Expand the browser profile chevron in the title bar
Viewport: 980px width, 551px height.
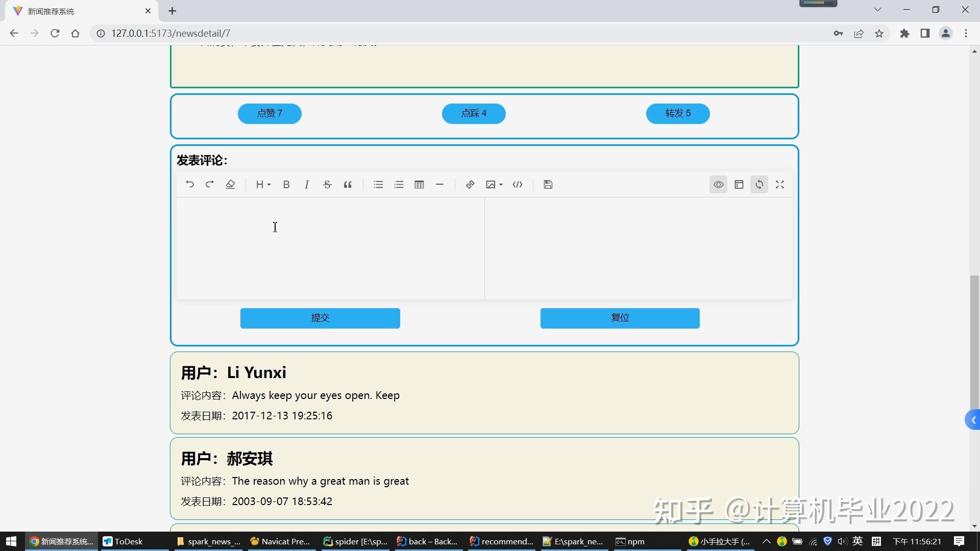point(877,10)
